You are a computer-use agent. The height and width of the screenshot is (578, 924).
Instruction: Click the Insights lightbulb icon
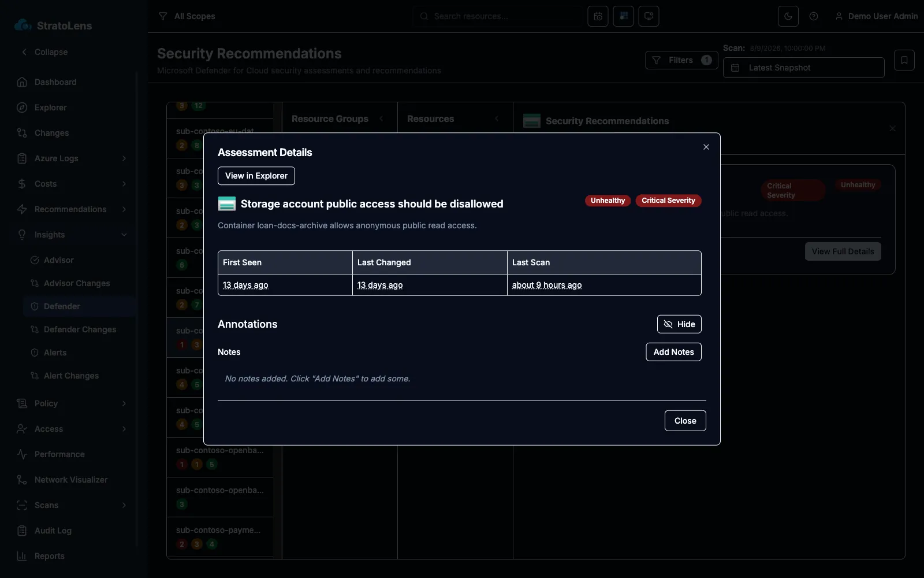22,235
